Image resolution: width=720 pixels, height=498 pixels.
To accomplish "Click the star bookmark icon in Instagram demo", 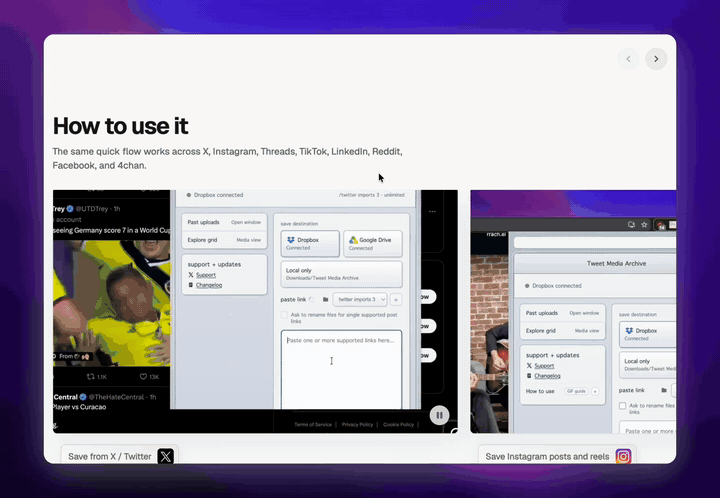I will (x=644, y=224).
